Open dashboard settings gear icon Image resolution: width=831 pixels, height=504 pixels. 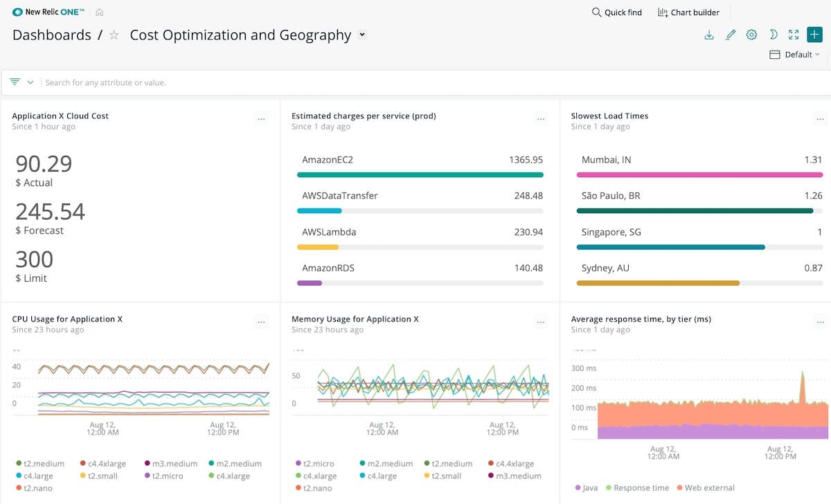point(751,35)
